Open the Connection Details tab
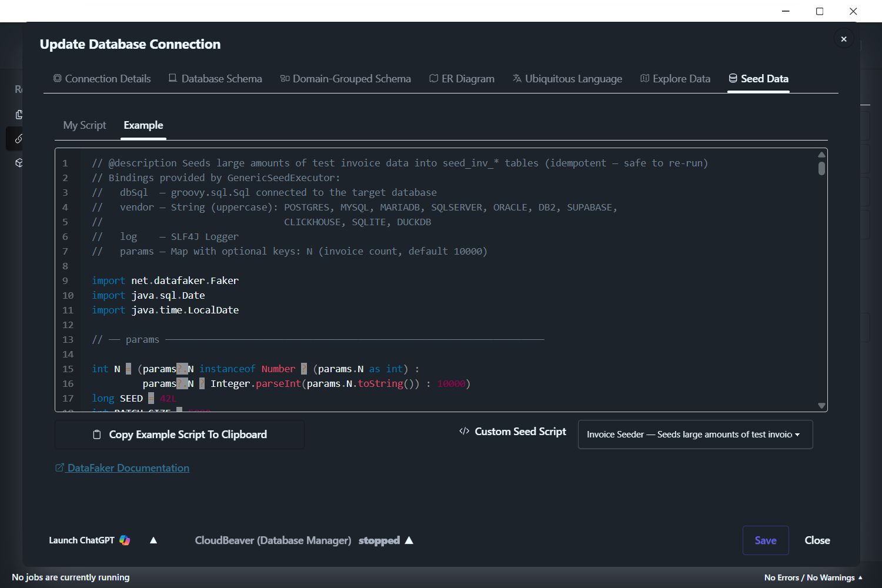The height and width of the screenshot is (588, 882). click(x=102, y=79)
